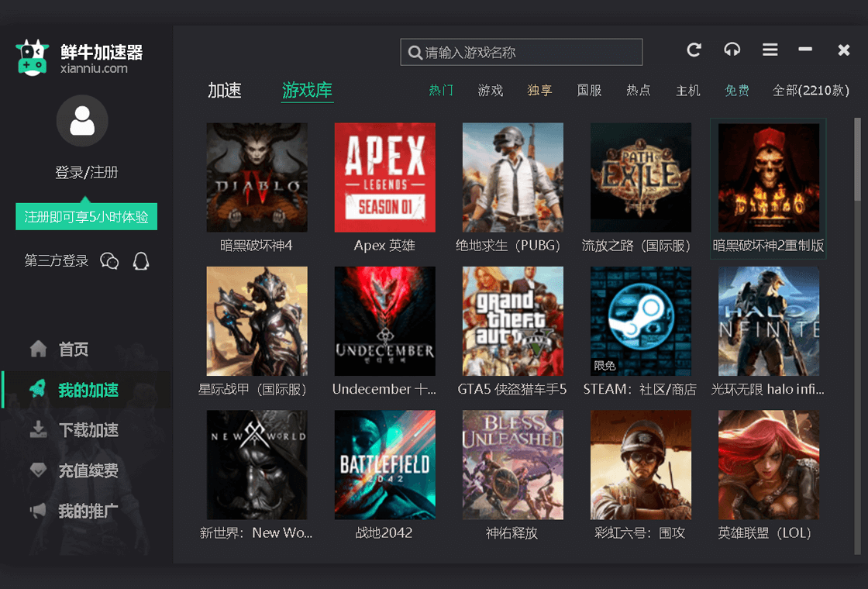Click the download icon beside 下载加速
Screen dimensions: 868x589
pyautogui.click(x=38, y=429)
